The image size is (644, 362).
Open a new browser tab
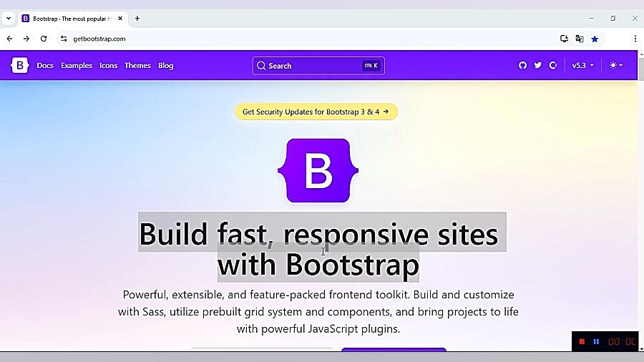(x=137, y=19)
